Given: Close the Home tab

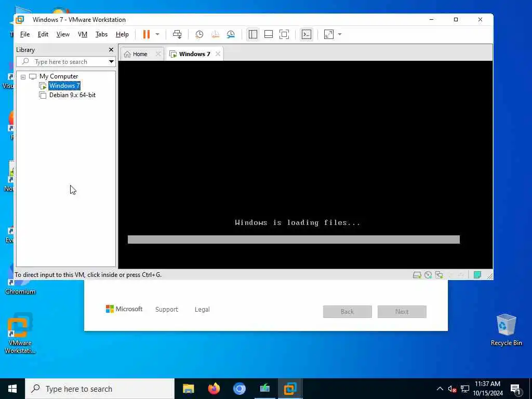Looking at the screenshot, I should pyautogui.click(x=158, y=54).
